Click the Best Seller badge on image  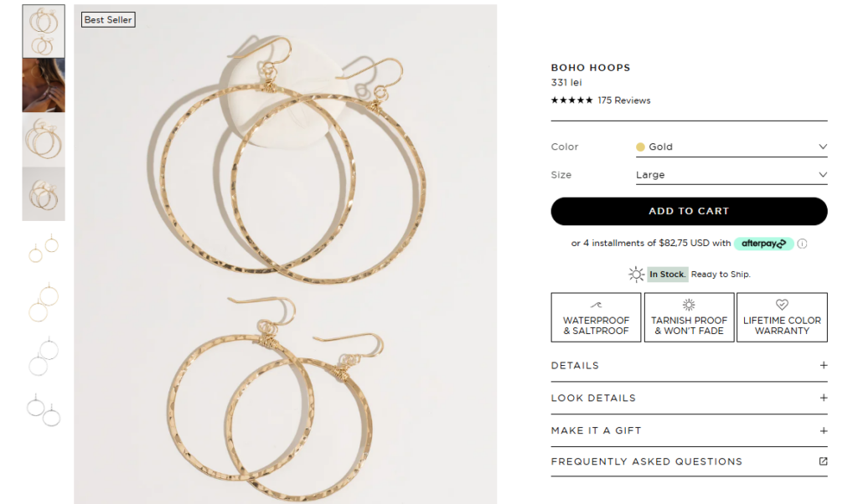[x=108, y=19]
